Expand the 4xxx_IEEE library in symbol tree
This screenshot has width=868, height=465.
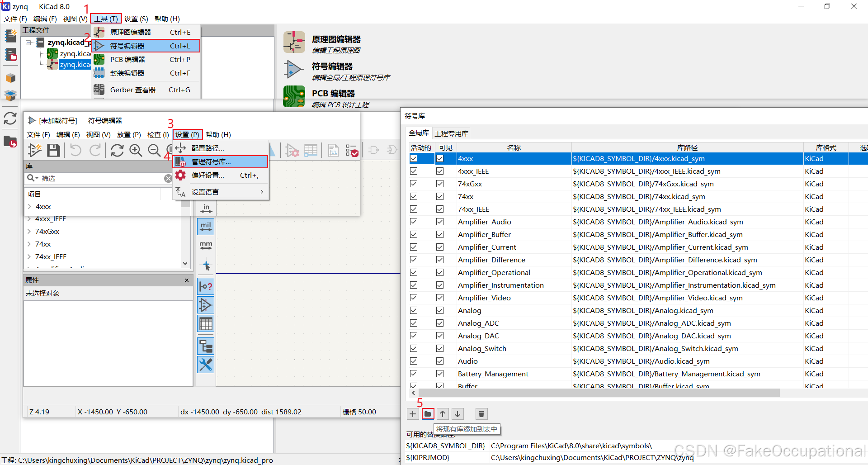[x=29, y=219]
